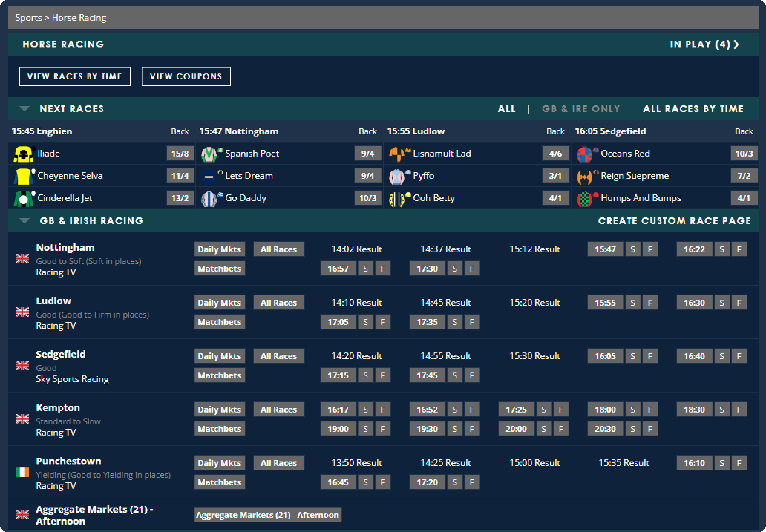The image size is (766, 532).
Task: Open the In Play (4) chevron
Action: [x=736, y=44]
